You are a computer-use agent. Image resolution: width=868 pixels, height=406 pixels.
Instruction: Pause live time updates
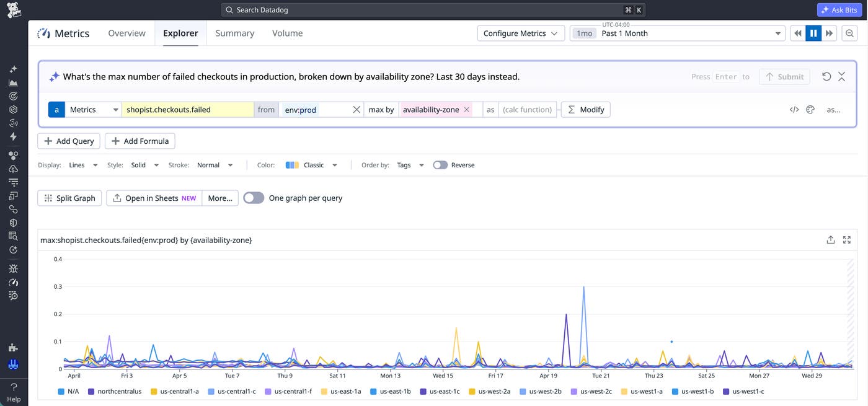pyautogui.click(x=813, y=33)
